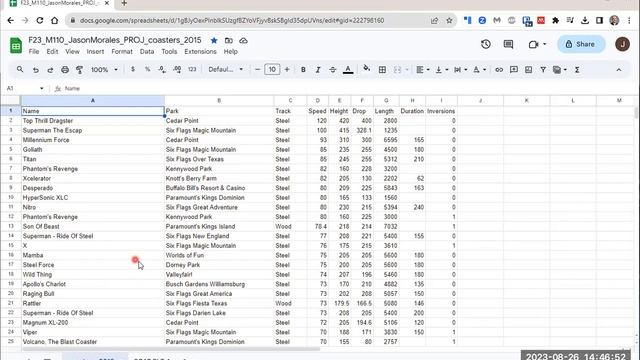The image size is (640, 360).
Task: Open the text color picker
Action: click(348, 70)
